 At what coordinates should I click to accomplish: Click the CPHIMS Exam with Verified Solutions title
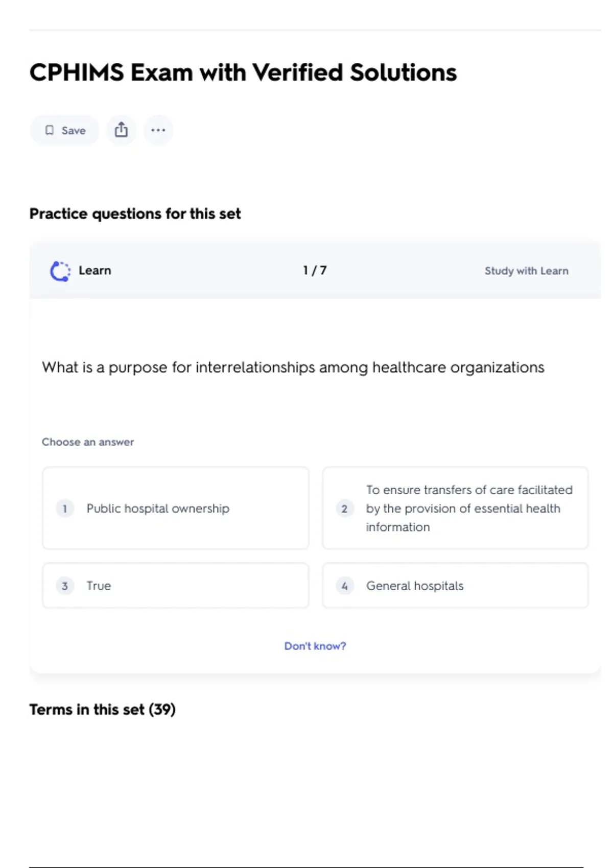243,73
